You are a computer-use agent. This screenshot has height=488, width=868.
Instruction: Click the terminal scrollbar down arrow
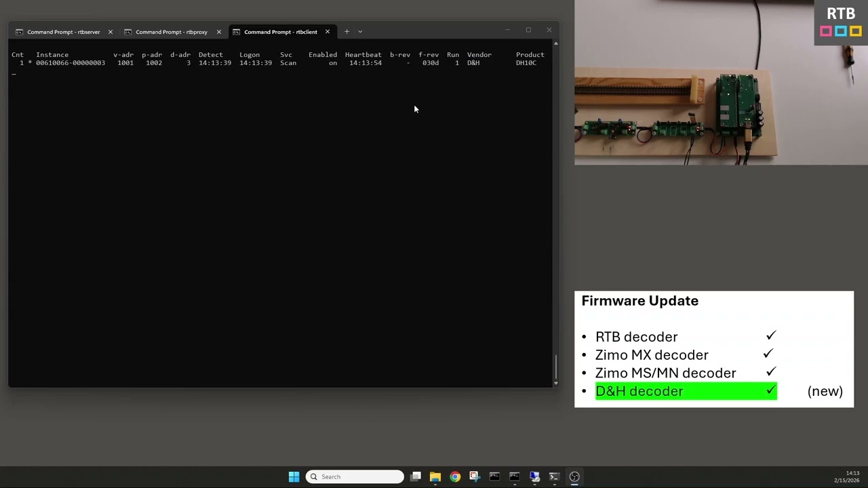[556, 383]
